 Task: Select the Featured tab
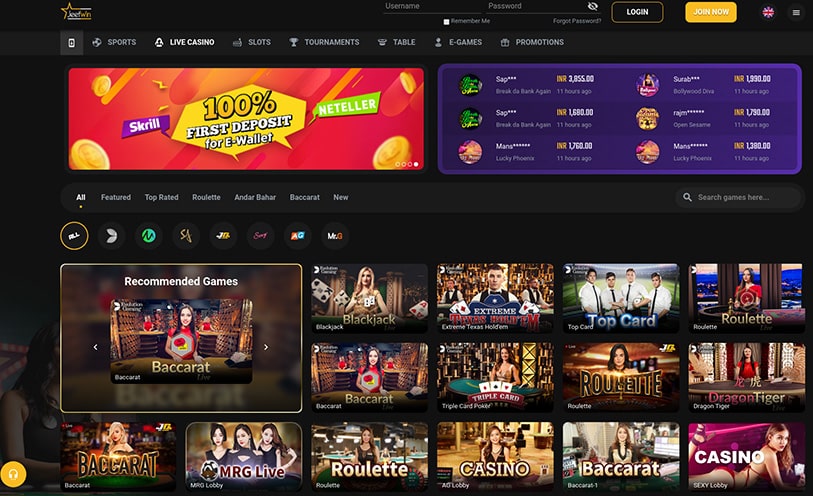point(116,197)
